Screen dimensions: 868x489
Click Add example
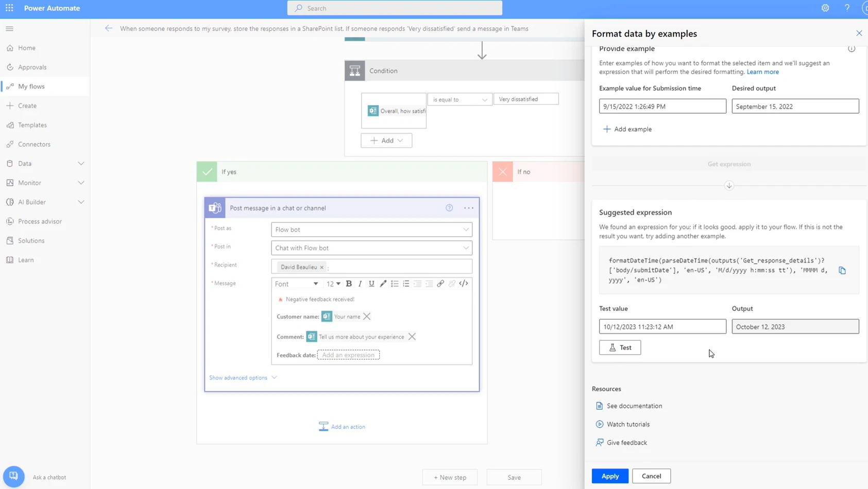click(627, 129)
